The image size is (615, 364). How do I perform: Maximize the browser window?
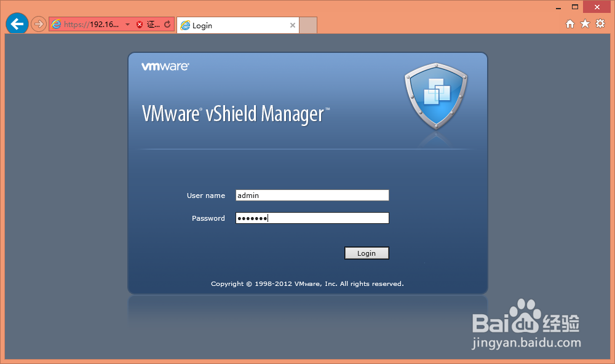tap(575, 7)
